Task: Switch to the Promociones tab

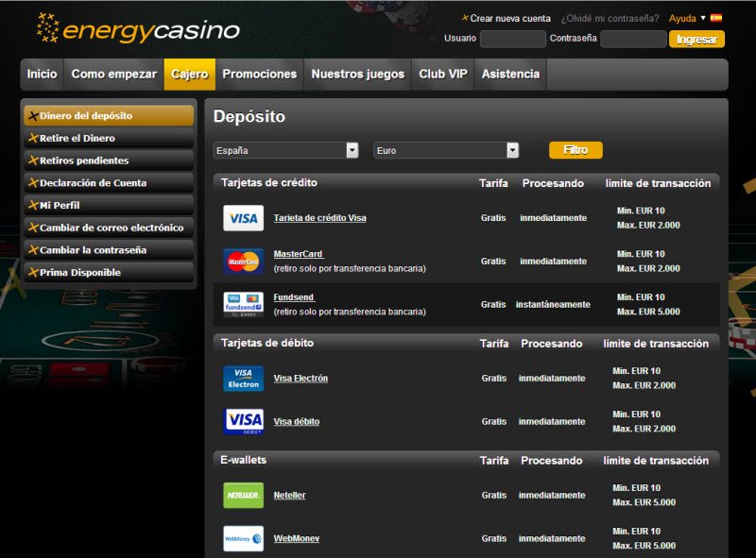Action: pos(259,73)
